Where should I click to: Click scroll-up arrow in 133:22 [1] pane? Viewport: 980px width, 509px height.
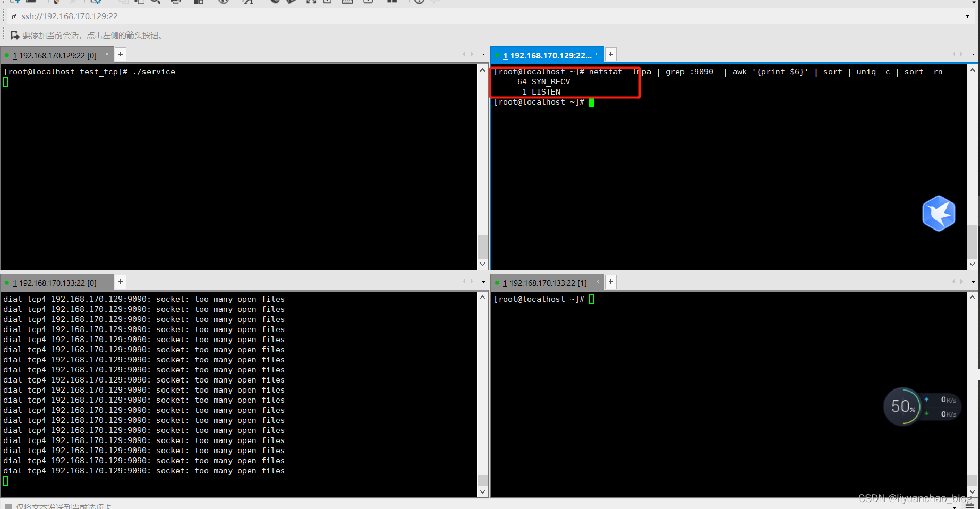972,298
